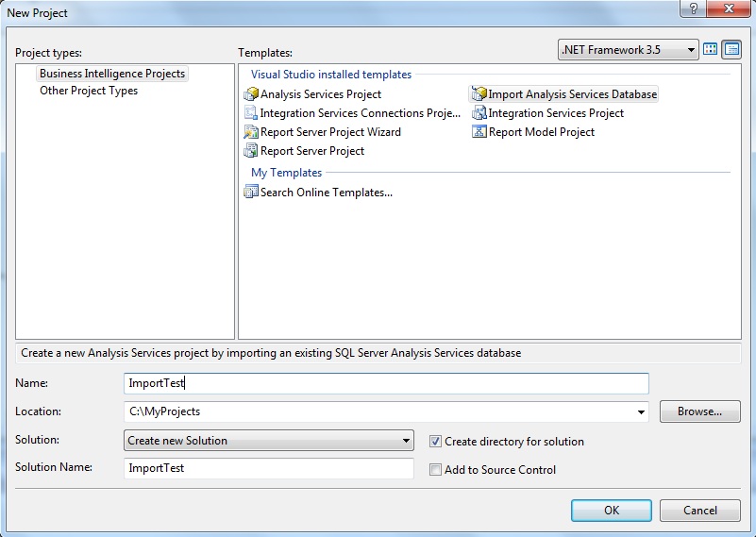
Task: Select the Analysis Services Project template icon
Action: pyautogui.click(x=251, y=94)
